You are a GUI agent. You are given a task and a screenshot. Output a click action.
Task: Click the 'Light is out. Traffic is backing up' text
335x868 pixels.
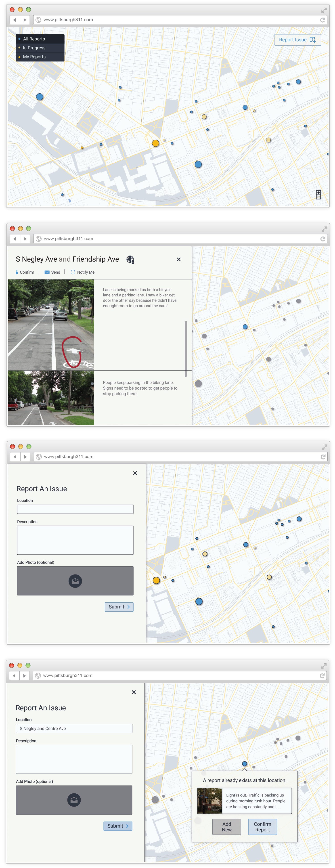point(256,801)
